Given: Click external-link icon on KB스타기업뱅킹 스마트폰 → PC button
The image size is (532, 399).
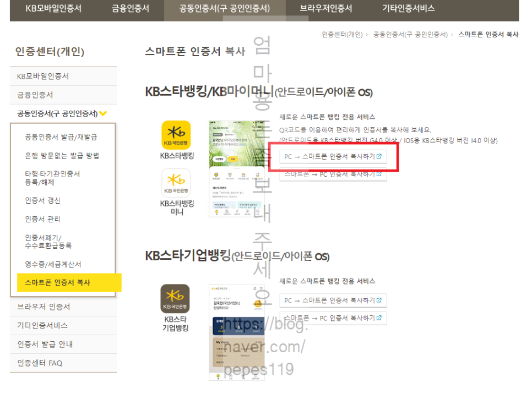Looking at the screenshot, I should (379, 318).
